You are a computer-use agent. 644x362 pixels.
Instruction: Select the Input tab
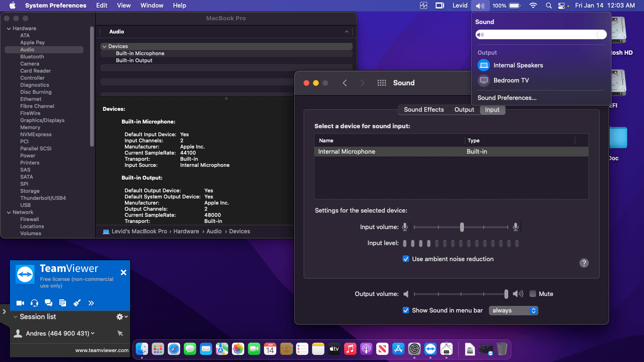(492, 110)
